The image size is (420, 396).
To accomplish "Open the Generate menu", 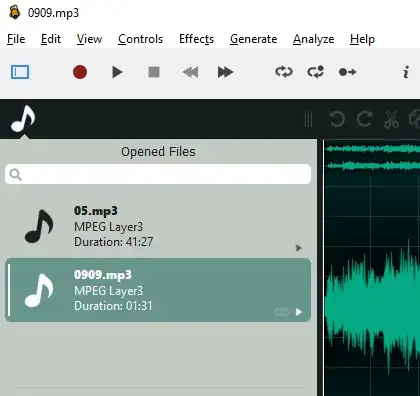I will [253, 39].
